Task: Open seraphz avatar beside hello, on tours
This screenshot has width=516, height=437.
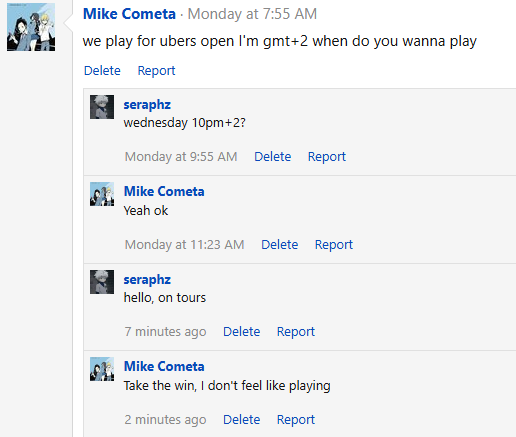Action: [x=102, y=282]
